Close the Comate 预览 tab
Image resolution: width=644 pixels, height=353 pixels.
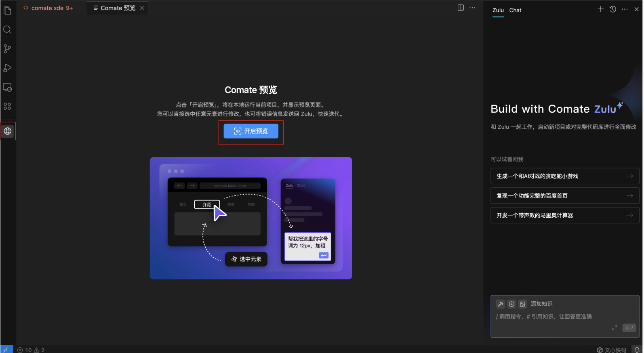click(142, 8)
